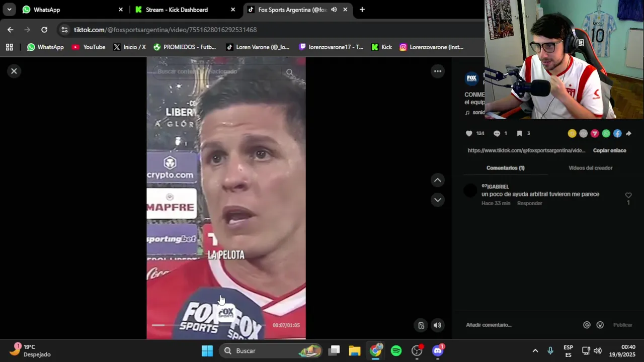This screenshot has height=362, width=644.
Task: Open the Kick bookmark
Action: [x=381, y=47]
